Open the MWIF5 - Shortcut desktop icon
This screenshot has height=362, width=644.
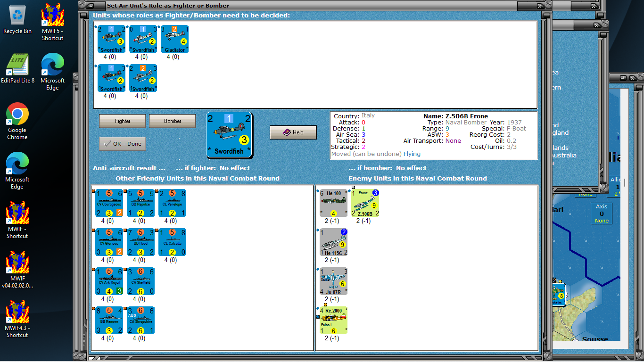tap(52, 22)
